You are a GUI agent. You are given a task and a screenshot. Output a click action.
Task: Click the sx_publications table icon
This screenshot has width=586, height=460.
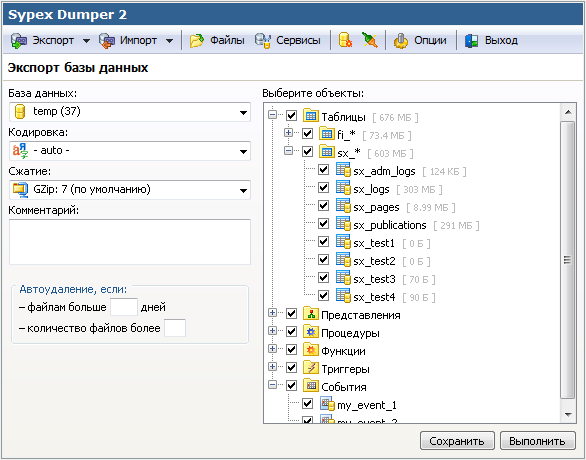point(343,223)
